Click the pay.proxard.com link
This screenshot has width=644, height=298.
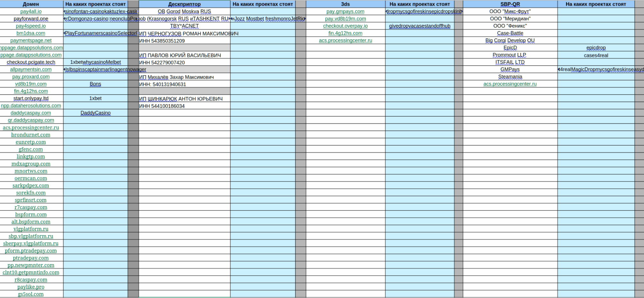pyautogui.click(x=31, y=77)
